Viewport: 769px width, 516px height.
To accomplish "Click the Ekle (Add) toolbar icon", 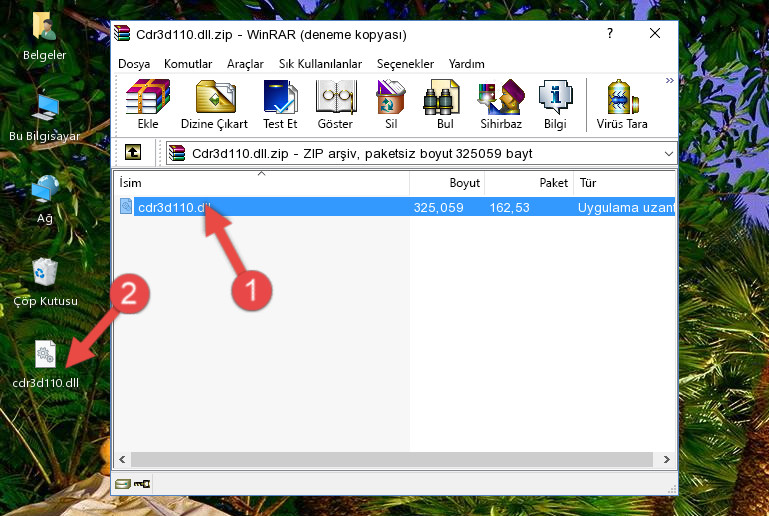I will [x=148, y=104].
